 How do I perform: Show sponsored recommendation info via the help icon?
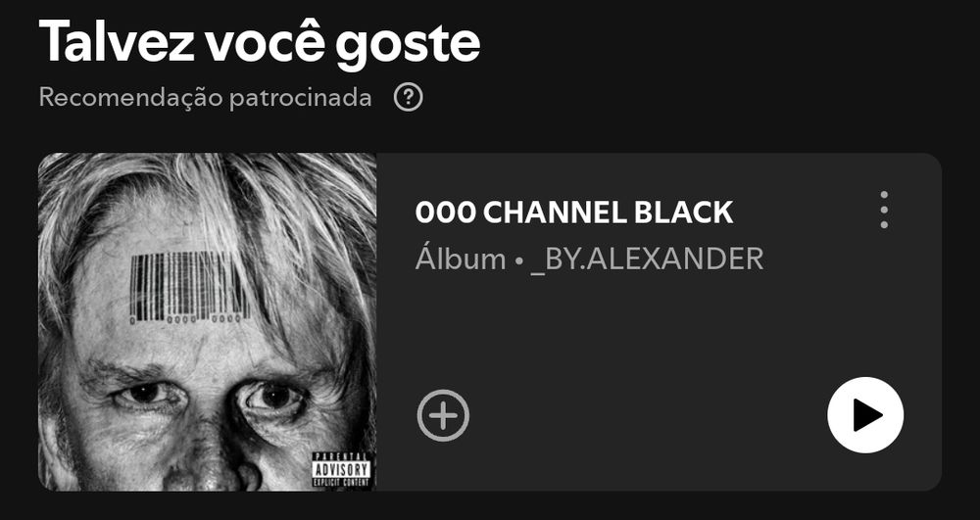409,97
